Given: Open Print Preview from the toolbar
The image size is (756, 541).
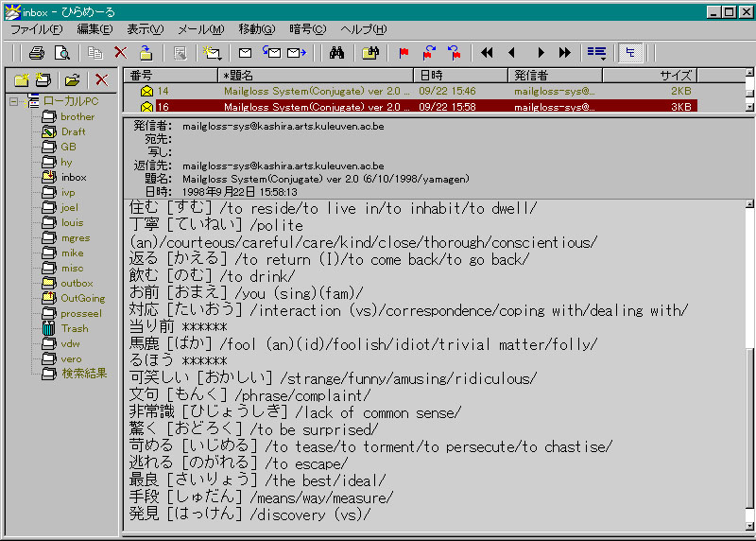Looking at the screenshot, I should tap(62, 53).
